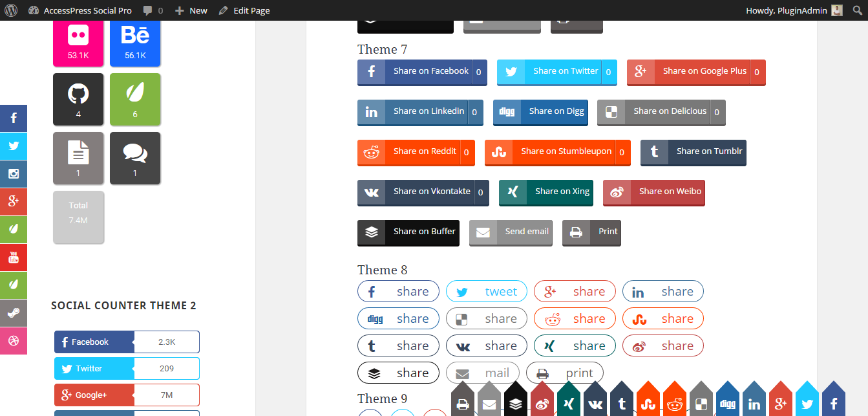Click the floating sidebar Google Plus icon
The image size is (868, 416).
(14, 202)
